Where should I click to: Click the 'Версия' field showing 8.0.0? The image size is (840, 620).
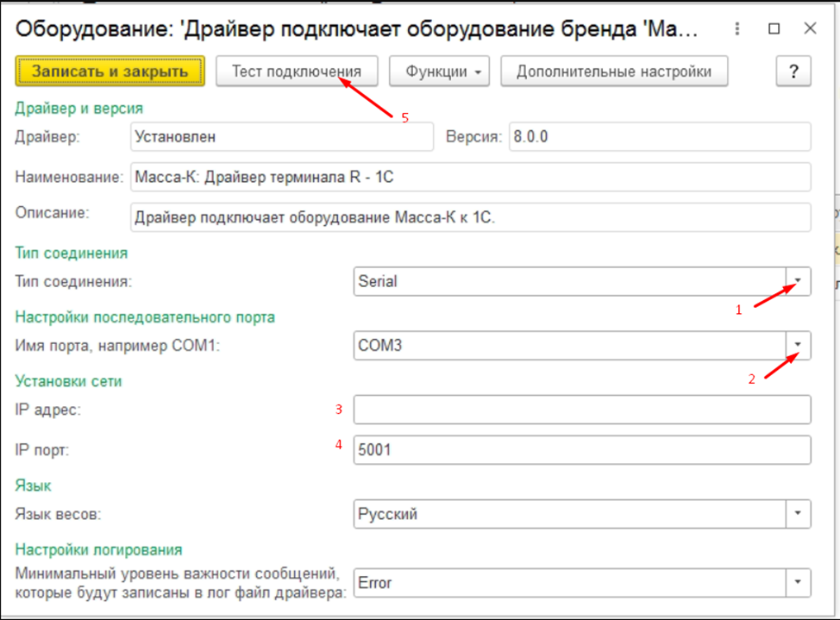(x=659, y=136)
